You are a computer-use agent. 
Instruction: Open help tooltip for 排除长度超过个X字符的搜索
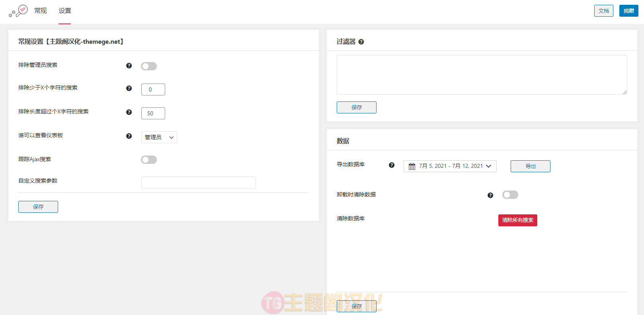click(129, 112)
